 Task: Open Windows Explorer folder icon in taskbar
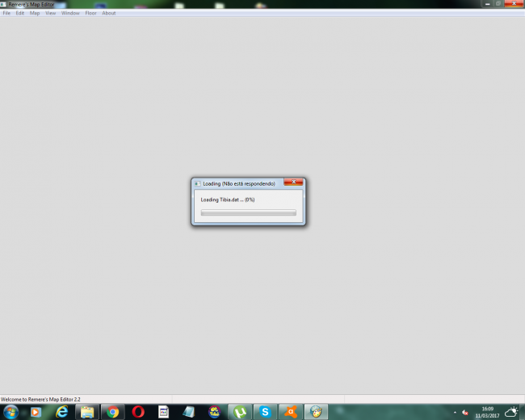[87, 412]
